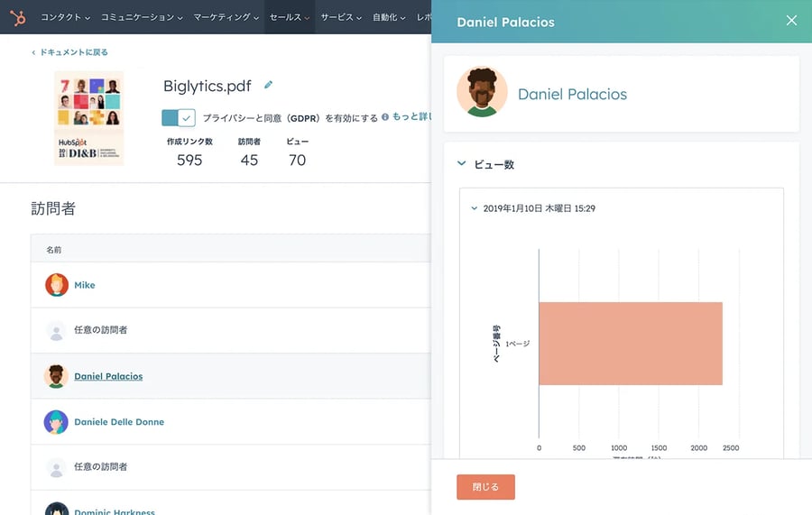The width and height of the screenshot is (812, 515).
Task: Close the Daniel Palacios side panel
Action: [x=791, y=20]
